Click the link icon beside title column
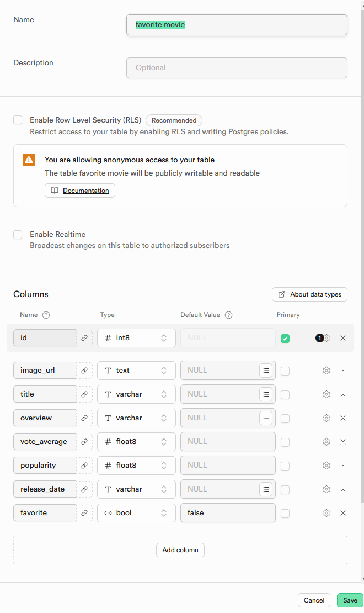 point(84,394)
